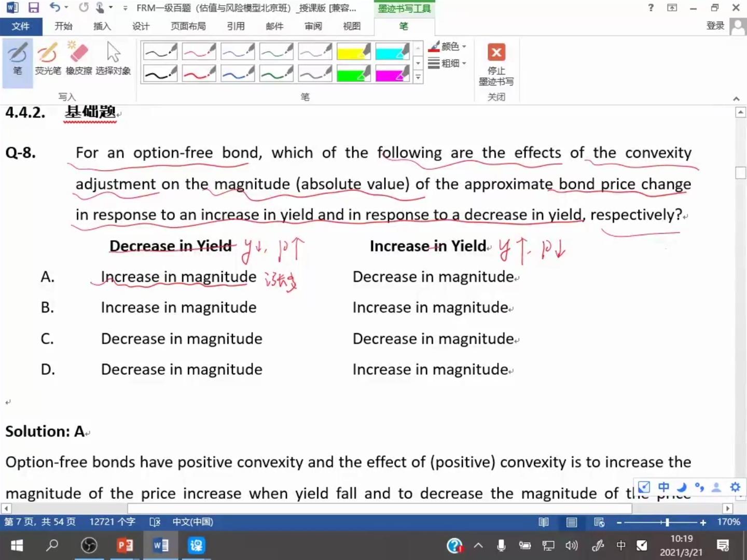Change language 中文(中国) in status bar
Image resolution: width=747 pixels, height=560 pixels.
pyautogui.click(x=192, y=522)
